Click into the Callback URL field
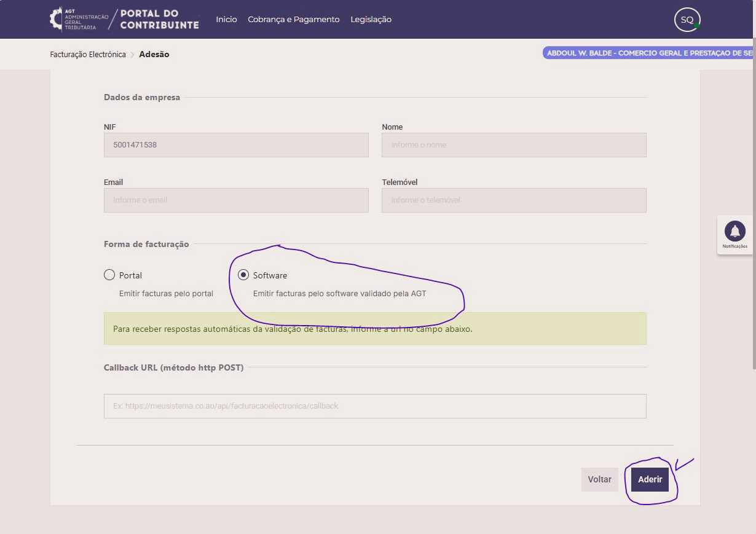The image size is (756, 534). pyautogui.click(x=375, y=406)
